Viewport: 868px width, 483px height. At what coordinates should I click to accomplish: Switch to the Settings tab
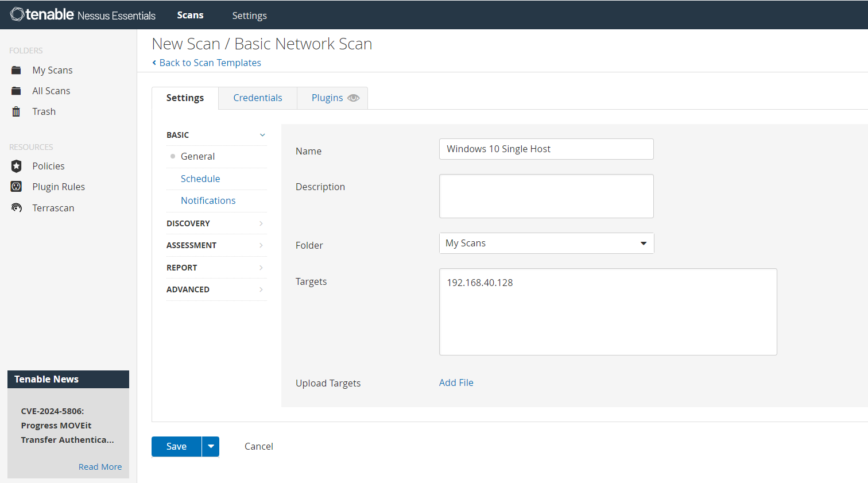point(185,98)
